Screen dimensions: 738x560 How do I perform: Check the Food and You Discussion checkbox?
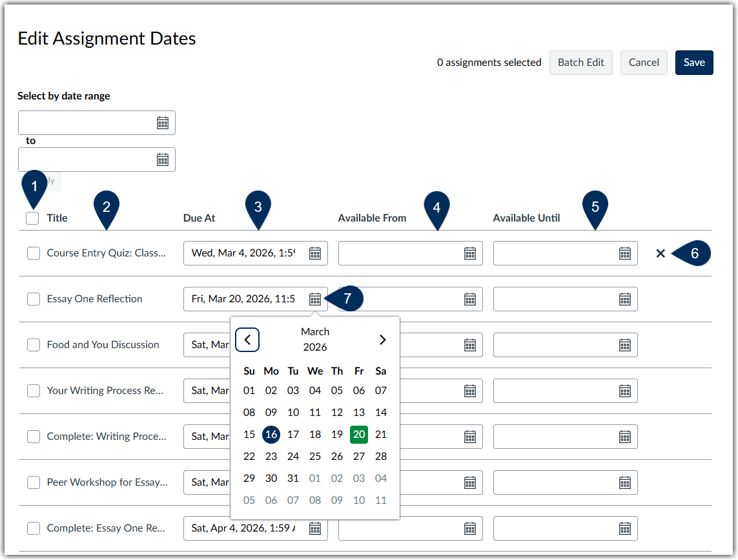click(x=33, y=344)
